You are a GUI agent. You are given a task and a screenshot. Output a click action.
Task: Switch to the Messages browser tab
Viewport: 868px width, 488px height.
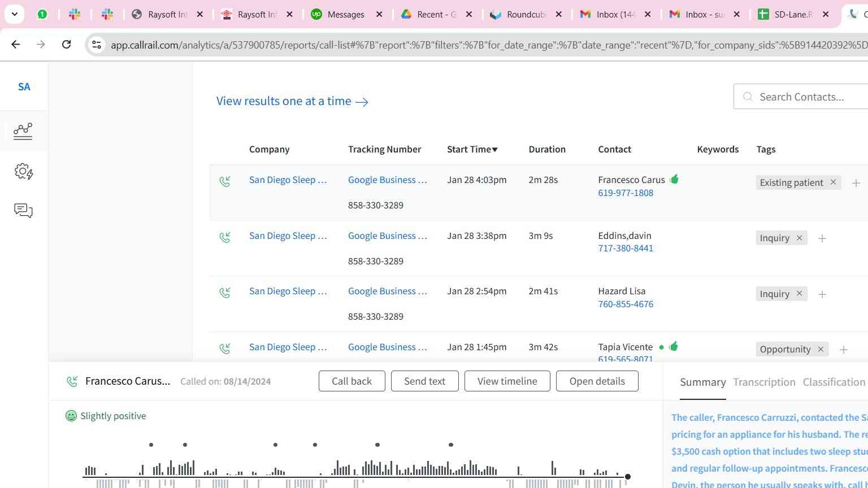point(346,15)
